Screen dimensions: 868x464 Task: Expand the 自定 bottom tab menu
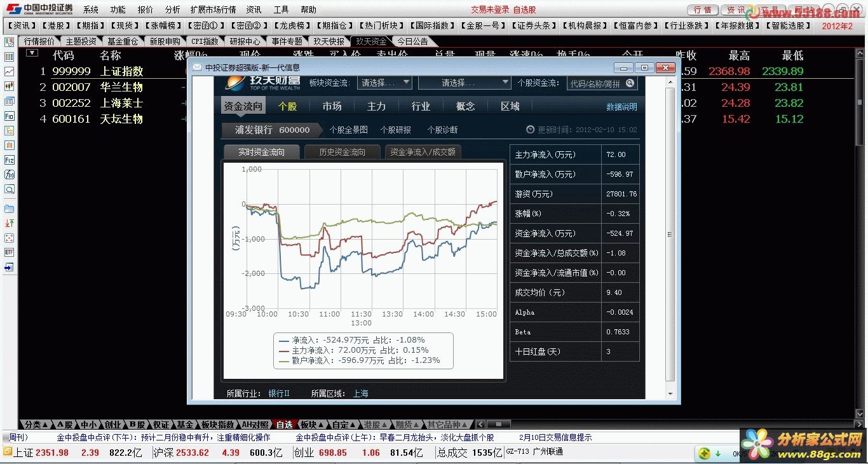tap(344, 425)
